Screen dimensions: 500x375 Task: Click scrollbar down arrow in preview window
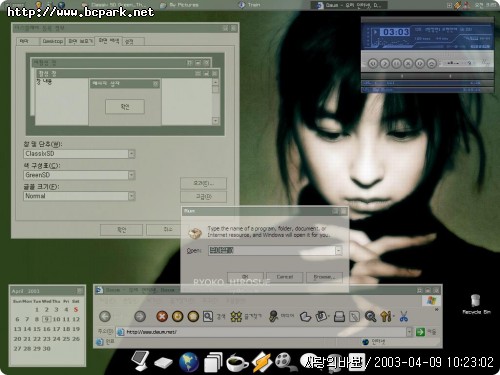pyautogui.click(x=216, y=121)
